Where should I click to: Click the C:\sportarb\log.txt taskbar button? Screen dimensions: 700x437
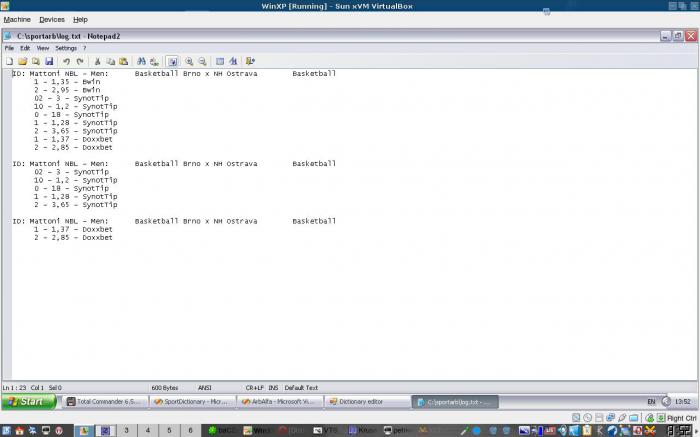(x=455, y=402)
